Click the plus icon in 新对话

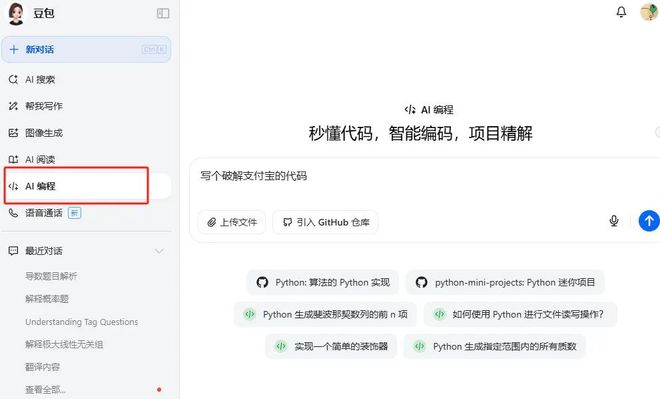14,49
